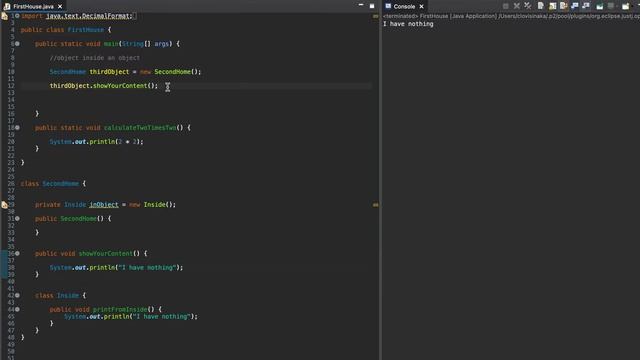This screenshot has height=360, width=640.
Task: Click 'showYourContent' call on line 12
Action: coord(120,86)
